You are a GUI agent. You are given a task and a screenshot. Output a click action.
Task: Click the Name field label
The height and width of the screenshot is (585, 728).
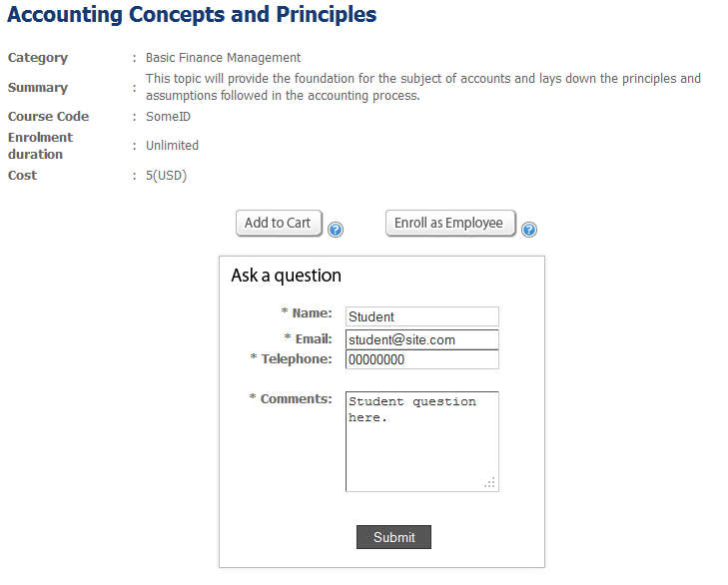click(x=312, y=313)
